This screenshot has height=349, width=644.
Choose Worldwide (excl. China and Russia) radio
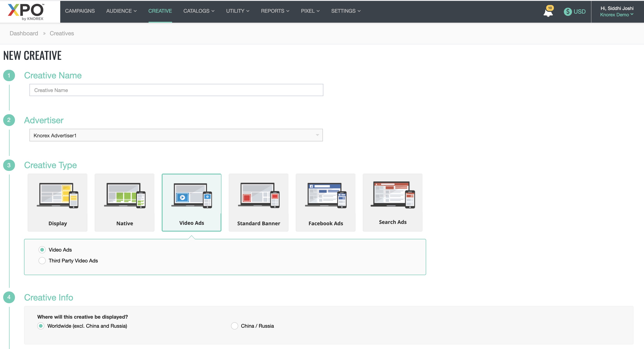[41, 326]
